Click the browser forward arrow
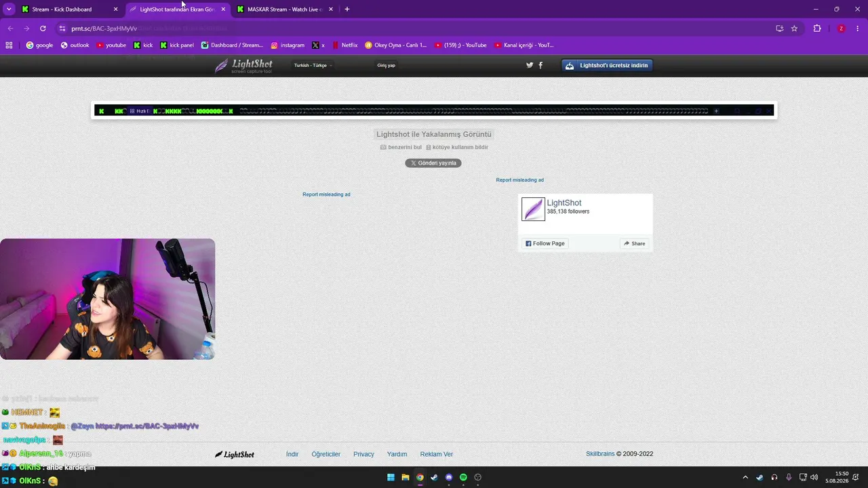The height and width of the screenshot is (488, 868). click(26, 28)
